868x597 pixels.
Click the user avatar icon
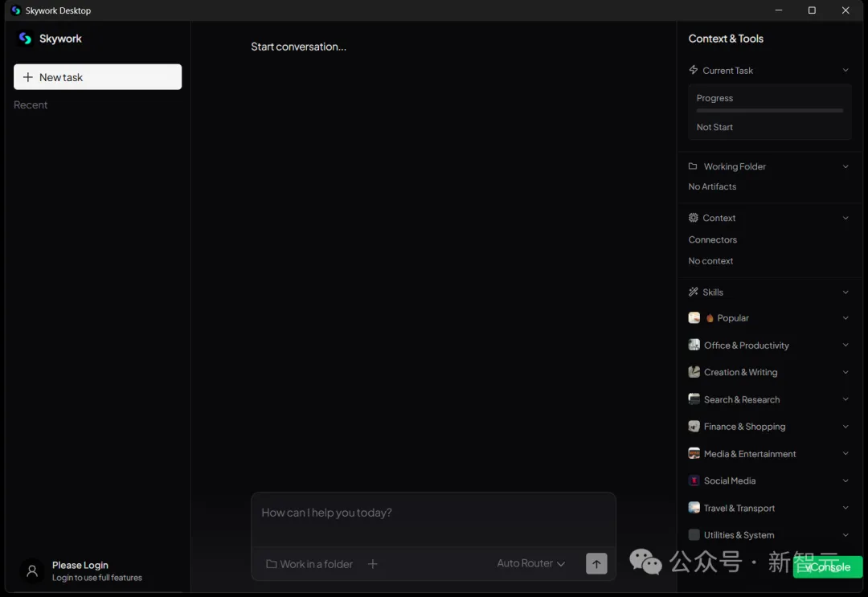coord(32,571)
